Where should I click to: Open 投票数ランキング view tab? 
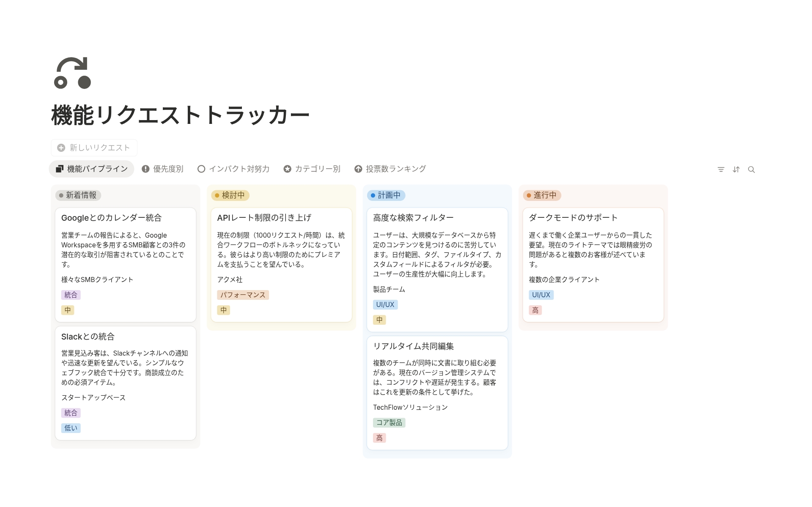point(390,169)
